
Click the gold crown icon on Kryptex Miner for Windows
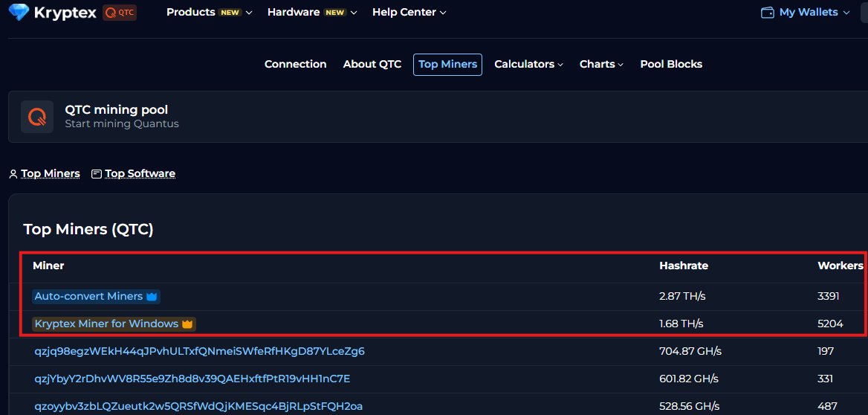click(x=187, y=324)
